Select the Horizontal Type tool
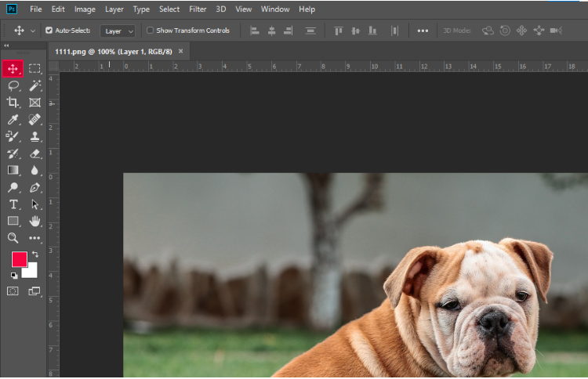 tap(13, 204)
